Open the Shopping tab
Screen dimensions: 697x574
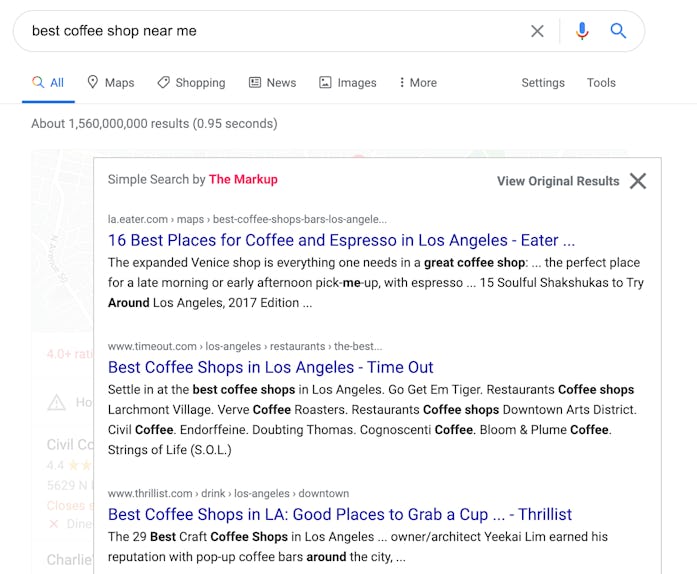[192, 83]
